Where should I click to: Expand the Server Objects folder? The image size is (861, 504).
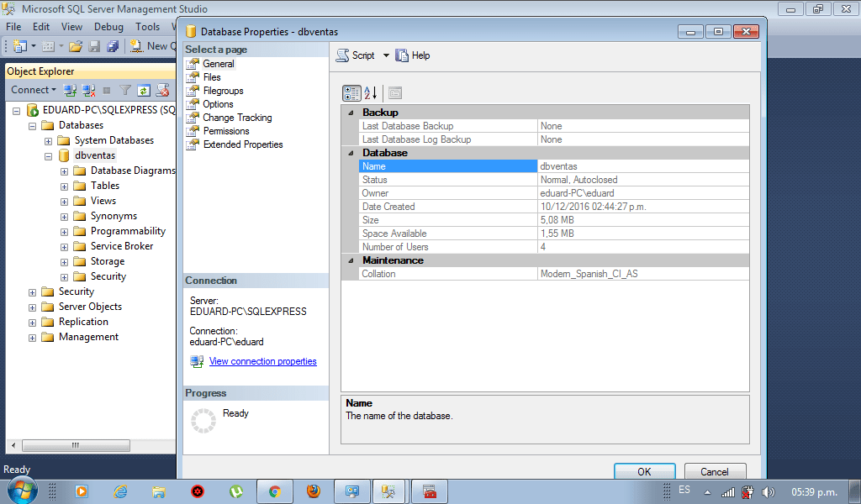click(x=33, y=307)
